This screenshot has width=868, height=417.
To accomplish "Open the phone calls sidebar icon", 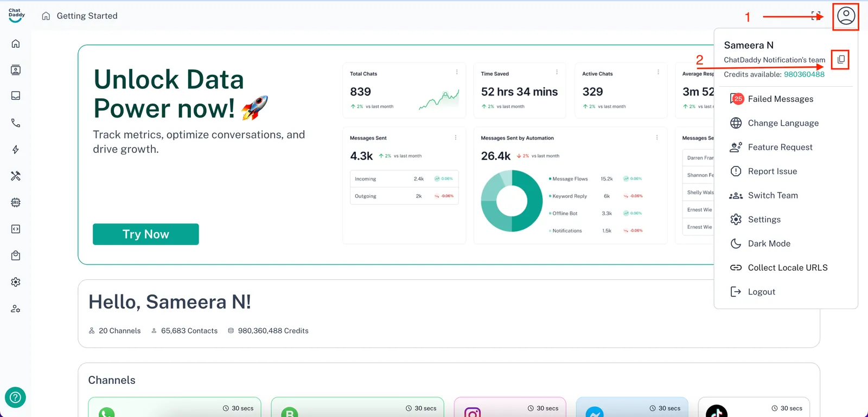I will [16, 123].
